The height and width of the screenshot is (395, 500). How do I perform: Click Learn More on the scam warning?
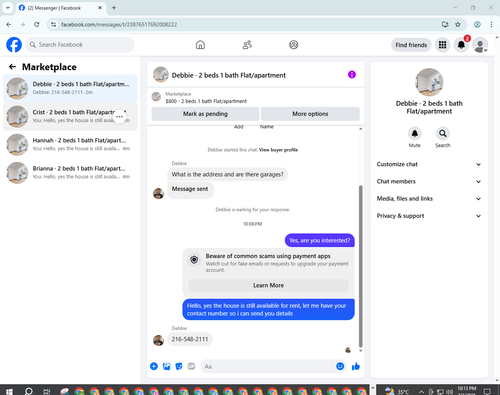coord(268,285)
